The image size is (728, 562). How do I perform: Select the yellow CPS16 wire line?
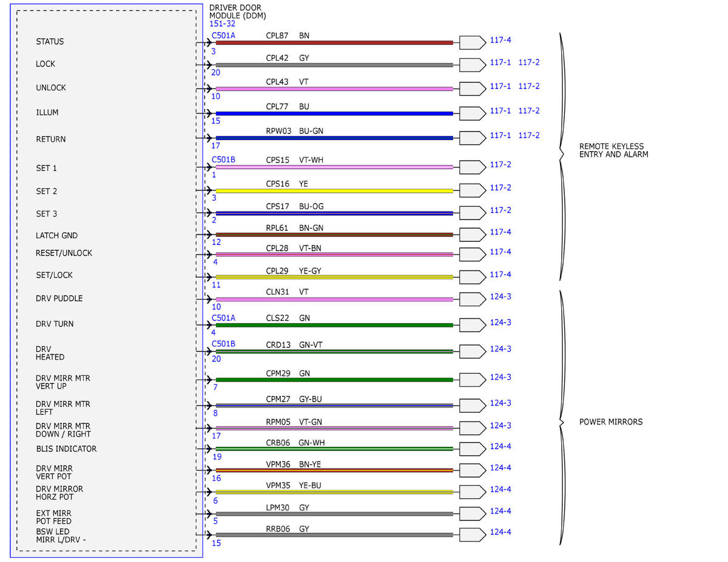pyautogui.click(x=334, y=190)
